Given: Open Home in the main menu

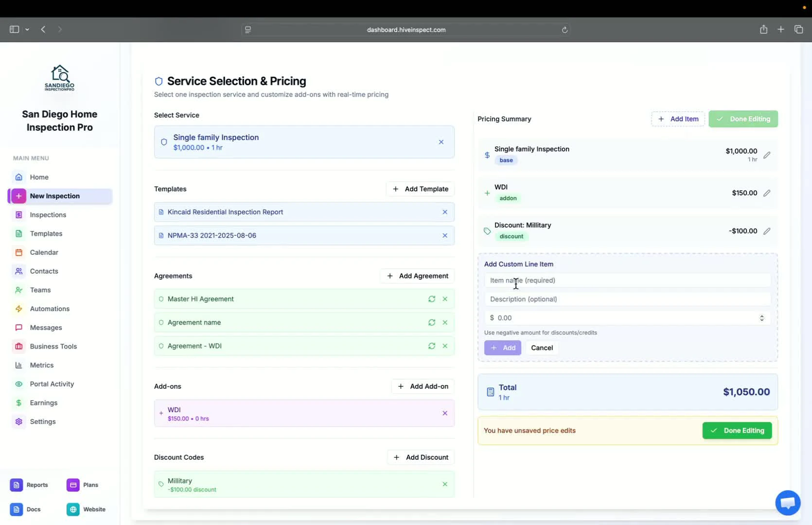Looking at the screenshot, I should (39, 177).
